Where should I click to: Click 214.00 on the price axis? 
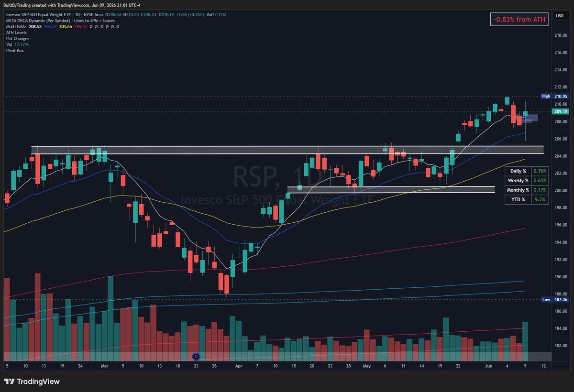point(561,70)
